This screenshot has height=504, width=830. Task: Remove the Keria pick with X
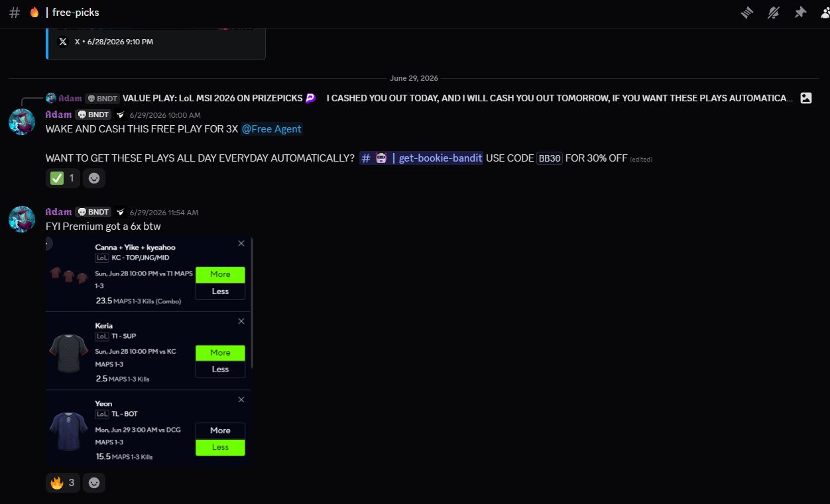coord(241,321)
